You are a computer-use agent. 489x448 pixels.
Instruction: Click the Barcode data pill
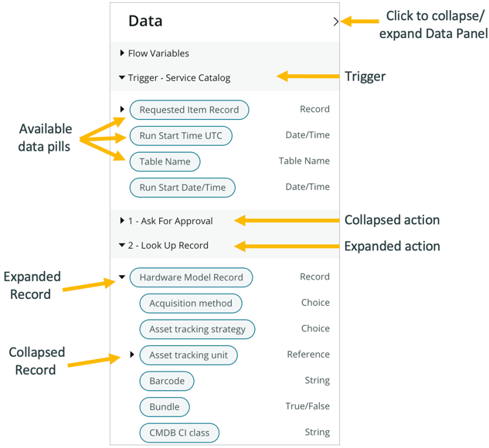coord(167,381)
